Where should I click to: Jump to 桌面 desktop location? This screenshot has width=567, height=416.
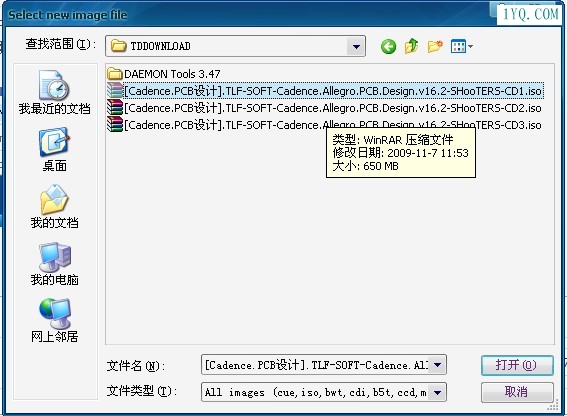54,149
